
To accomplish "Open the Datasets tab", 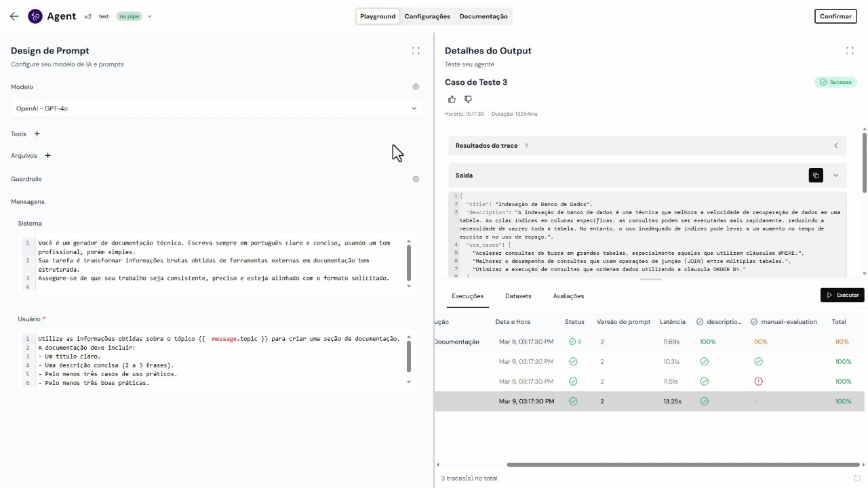I will point(518,296).
